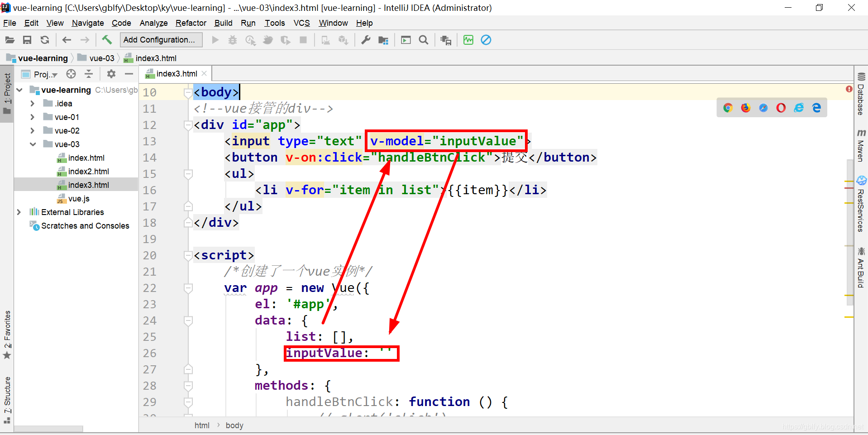
Task: Toggle the Database tool window
Action: (x=861, y=94)
